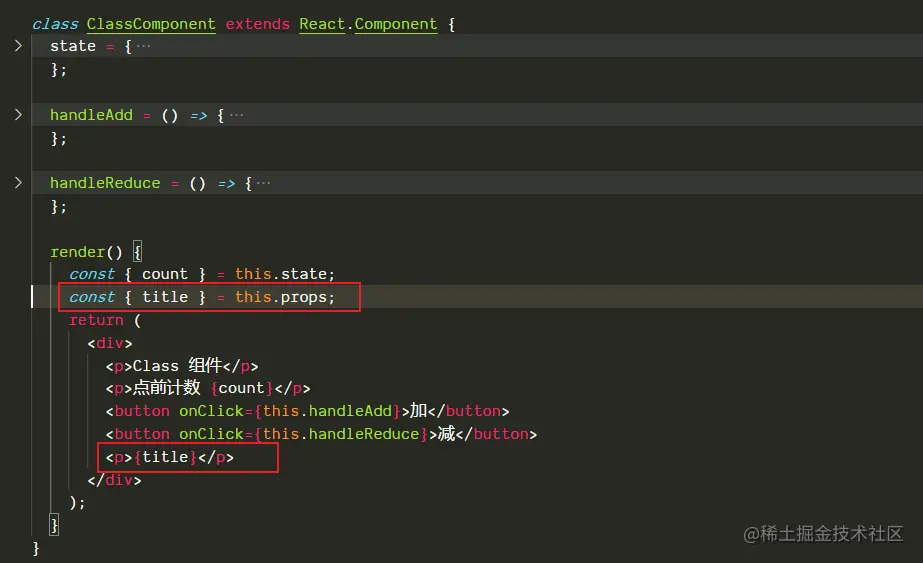Click the handleAdd property name

91,115
